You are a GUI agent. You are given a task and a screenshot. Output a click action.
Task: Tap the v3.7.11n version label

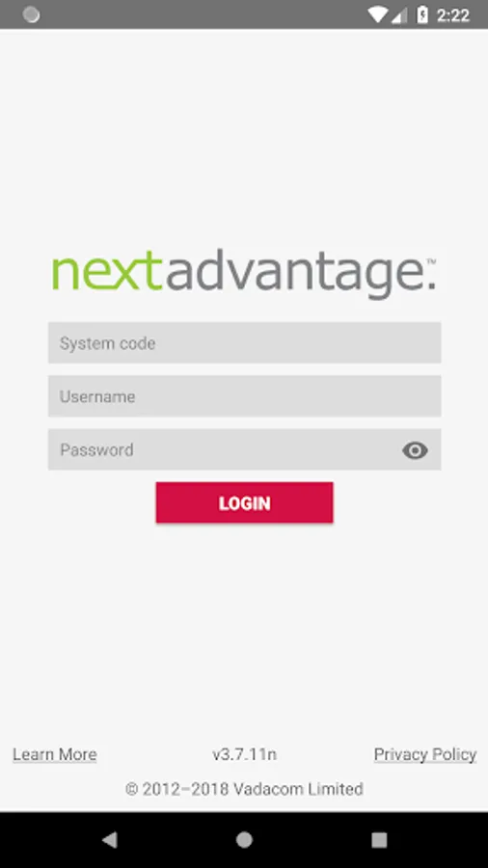point(244,754)
